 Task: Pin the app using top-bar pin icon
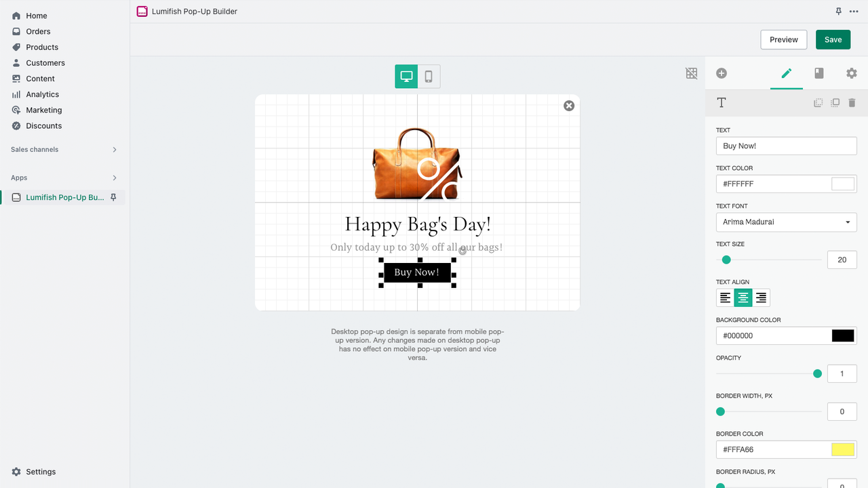click(x=839, y=12)
